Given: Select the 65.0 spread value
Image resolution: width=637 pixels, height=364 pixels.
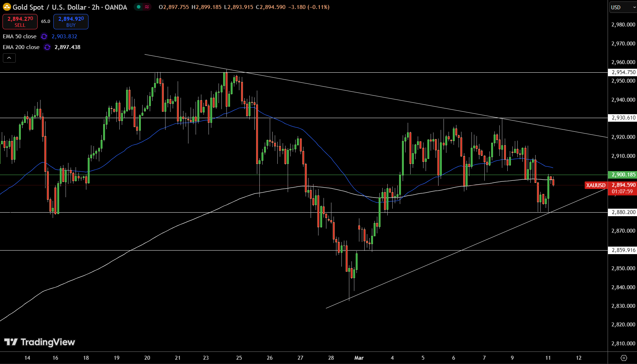Looking at the screenshot, I should pyautogui.click(x=45, y=21).
